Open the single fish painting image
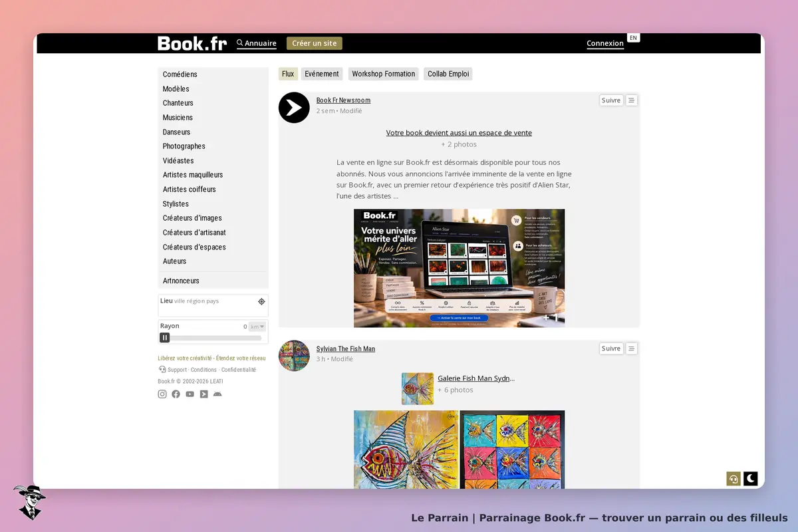 tap(406, 450)
